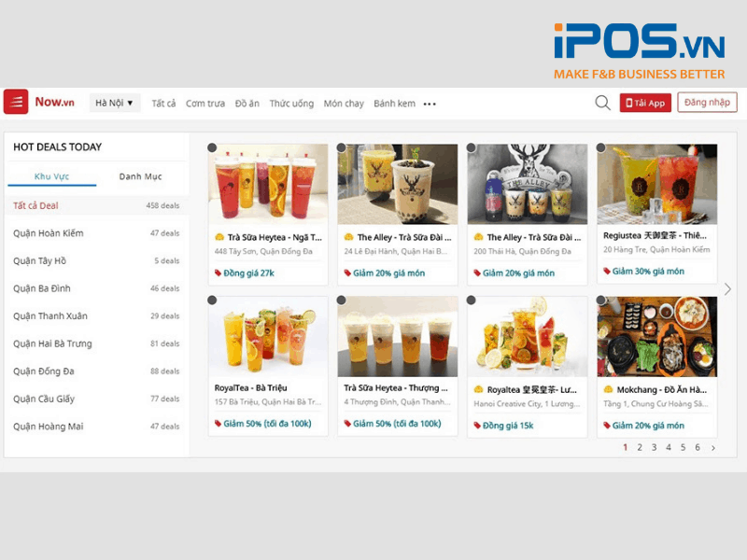This screenshot has width=747, height=560.
Task: Select the Khu Vực tab
Action: pos(51,176)
